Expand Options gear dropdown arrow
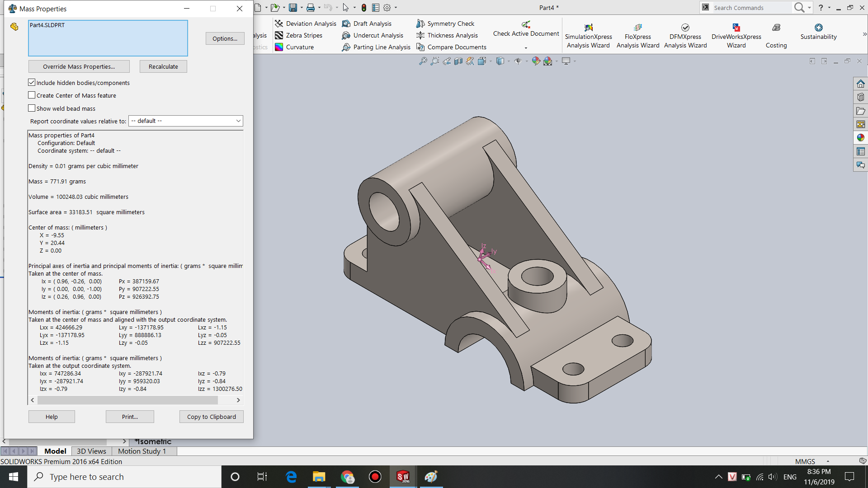Viewport: 868px width, 488px height. [396, 8]
